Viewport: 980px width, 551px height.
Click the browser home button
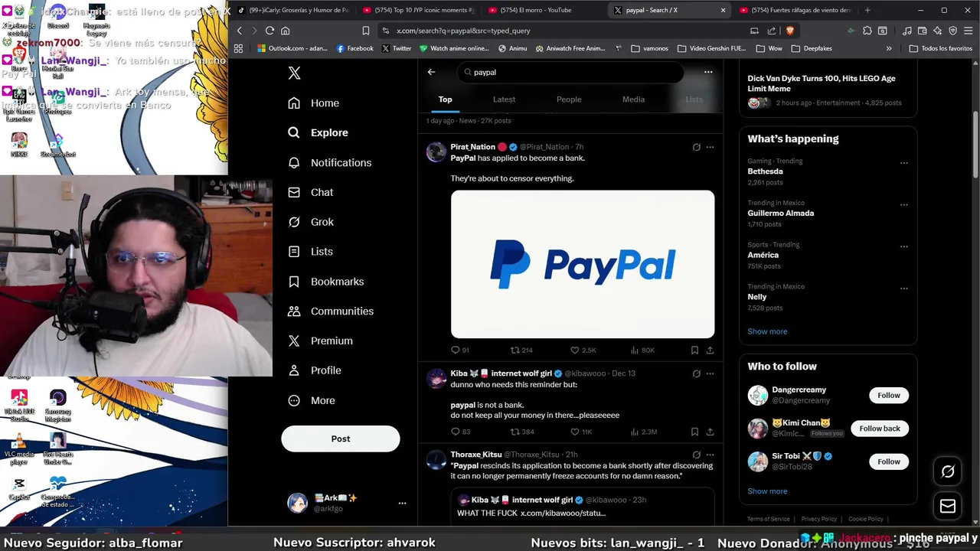(286, 31)
